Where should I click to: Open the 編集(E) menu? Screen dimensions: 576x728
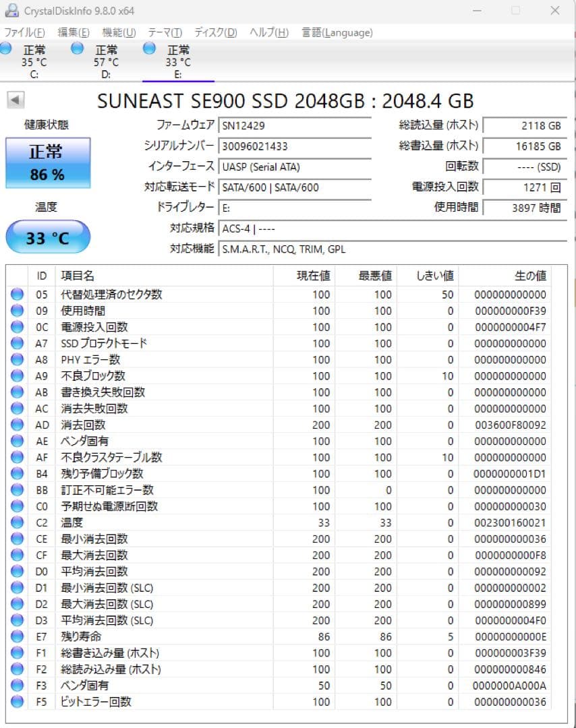click(x=74, y=32)
